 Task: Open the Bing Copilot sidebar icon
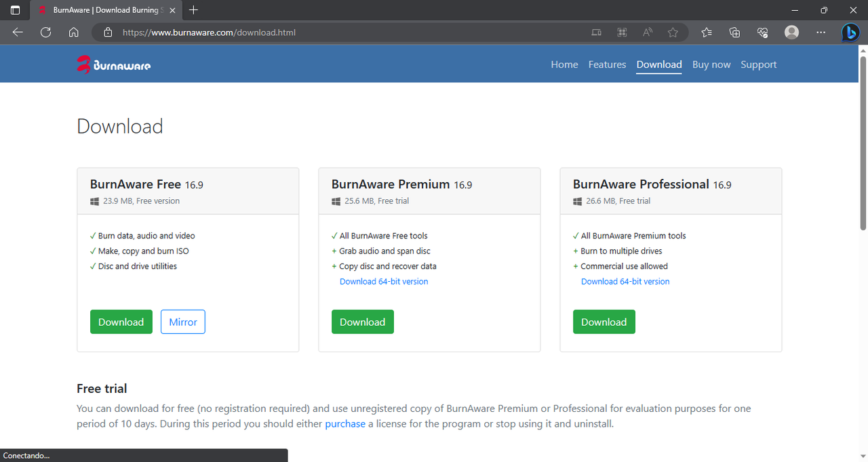[x=850, y=32]
